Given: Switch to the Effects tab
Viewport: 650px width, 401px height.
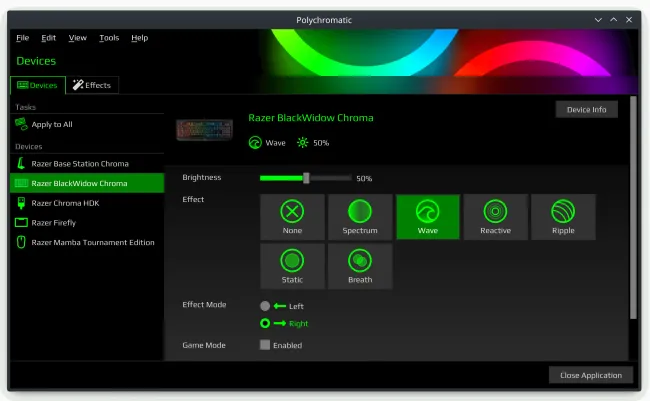Looking at the screenshot, I should pyautogui.click(x=92, y=85).
